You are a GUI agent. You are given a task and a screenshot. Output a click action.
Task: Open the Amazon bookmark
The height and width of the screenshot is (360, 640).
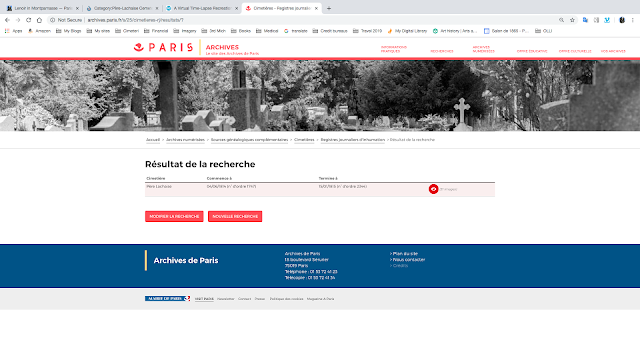pyautogui.click(x=39, y=31)
